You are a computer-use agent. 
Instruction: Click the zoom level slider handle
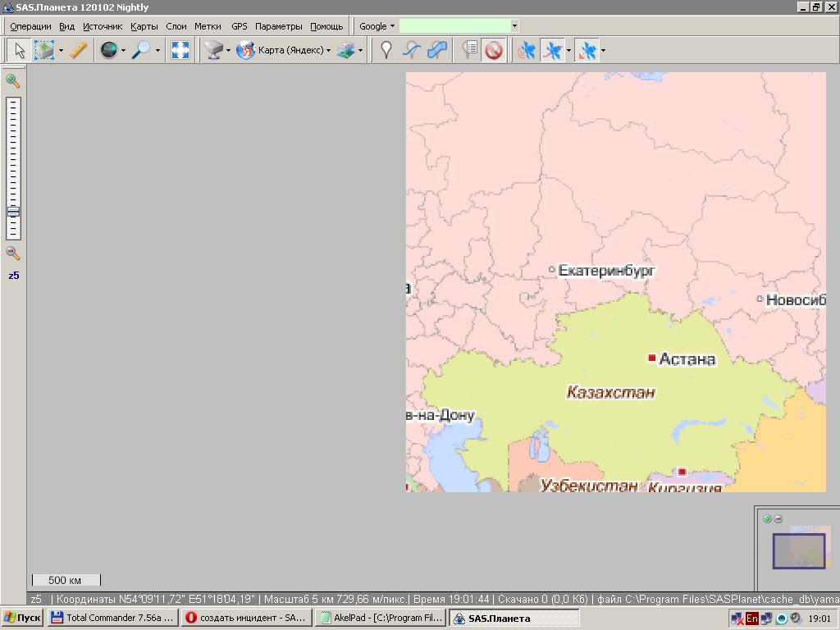pyautogui.click(x=13, y=212)
